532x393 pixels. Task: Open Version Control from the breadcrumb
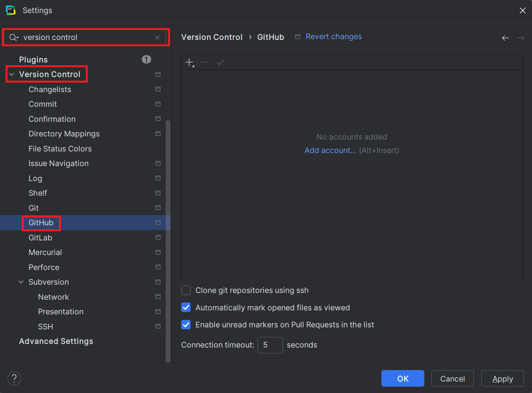point(212,37)
